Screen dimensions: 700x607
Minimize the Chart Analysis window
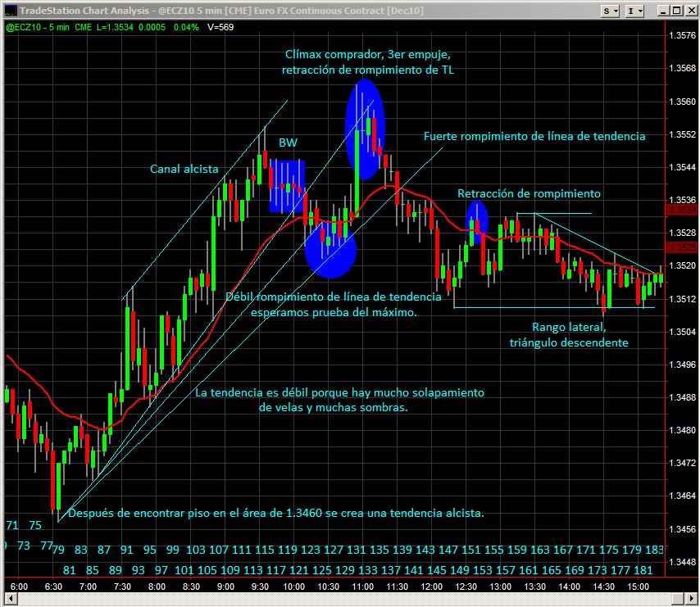point(663,11)
